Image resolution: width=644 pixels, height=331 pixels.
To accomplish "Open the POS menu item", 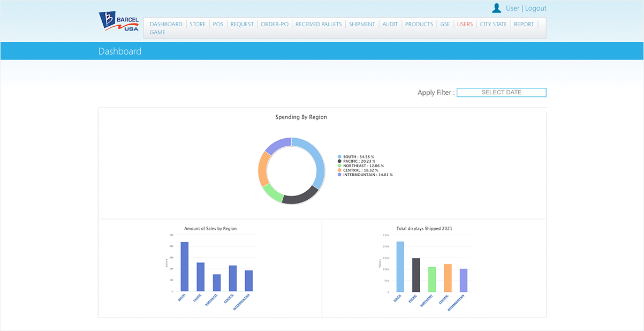I will coord(218,24).
